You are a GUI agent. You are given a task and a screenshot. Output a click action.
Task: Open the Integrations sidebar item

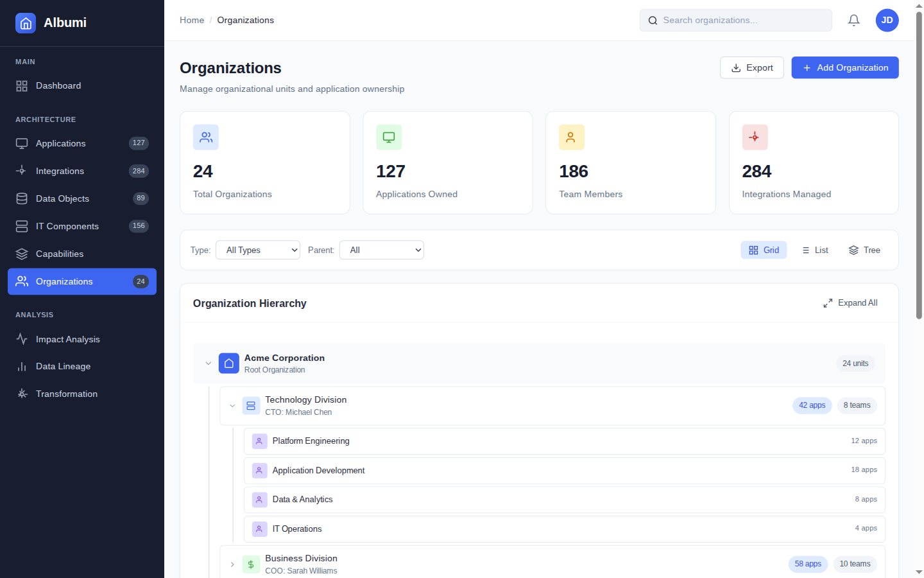click(x=60, y=171)
